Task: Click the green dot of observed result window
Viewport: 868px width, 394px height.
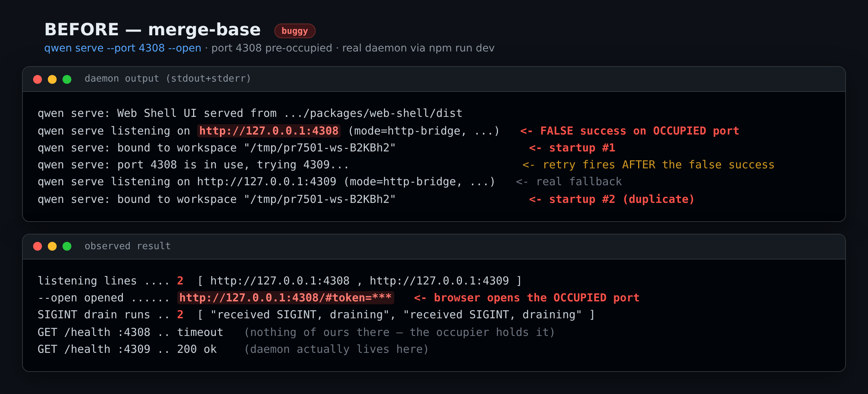Action: tap(67, 246)
